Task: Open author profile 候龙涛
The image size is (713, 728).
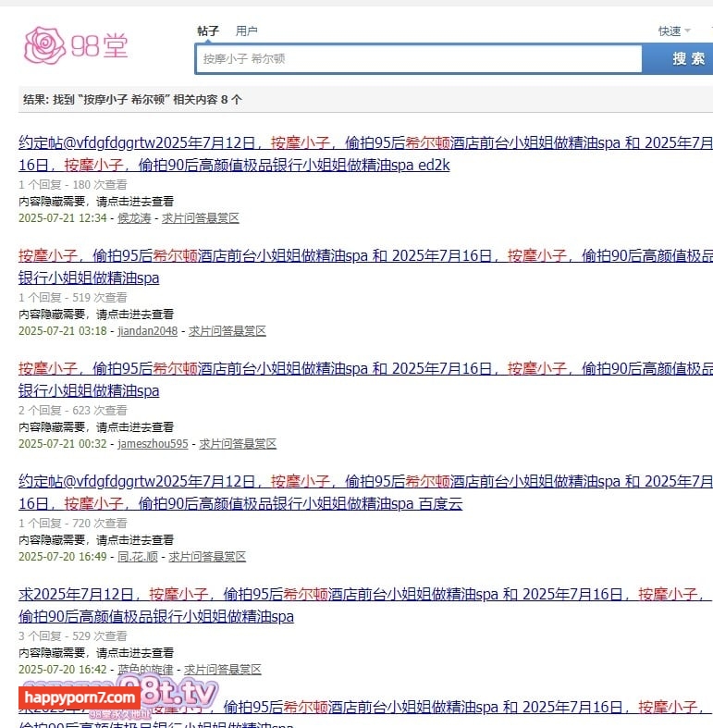Action: tap(135, 218)
